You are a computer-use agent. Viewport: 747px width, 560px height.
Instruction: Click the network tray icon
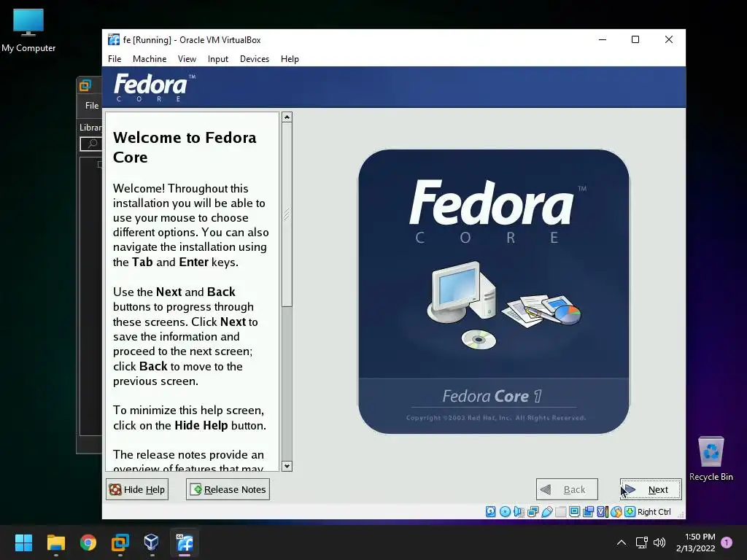pos(641,542)
